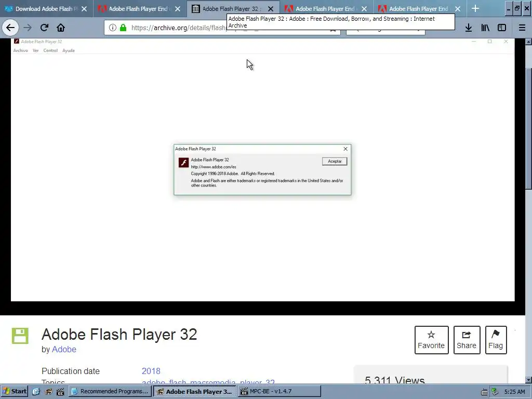
Task: Go back with the browser back arrow
Action: click(10, 28)
